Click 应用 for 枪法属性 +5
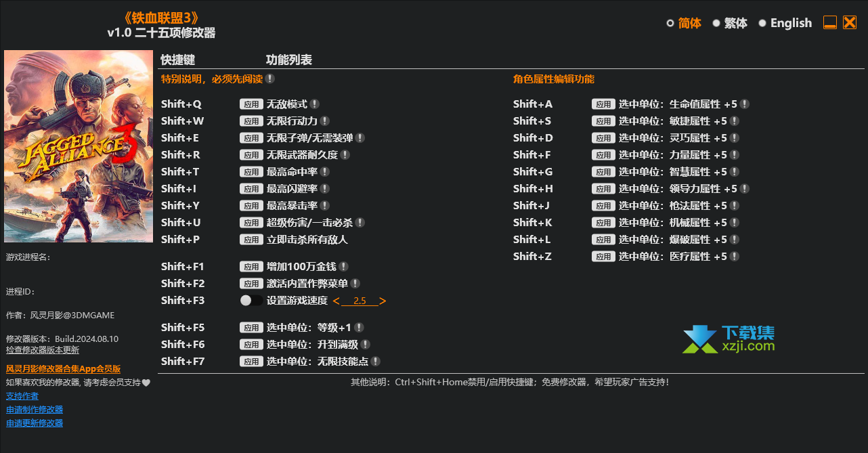This screenshot has height=453, width=868. (x=604, y=206)
